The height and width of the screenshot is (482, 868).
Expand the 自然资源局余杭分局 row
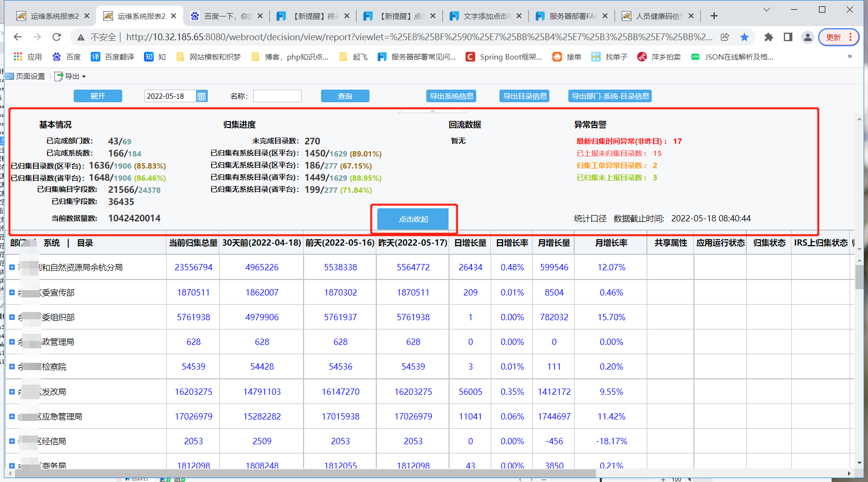point(12,267)
